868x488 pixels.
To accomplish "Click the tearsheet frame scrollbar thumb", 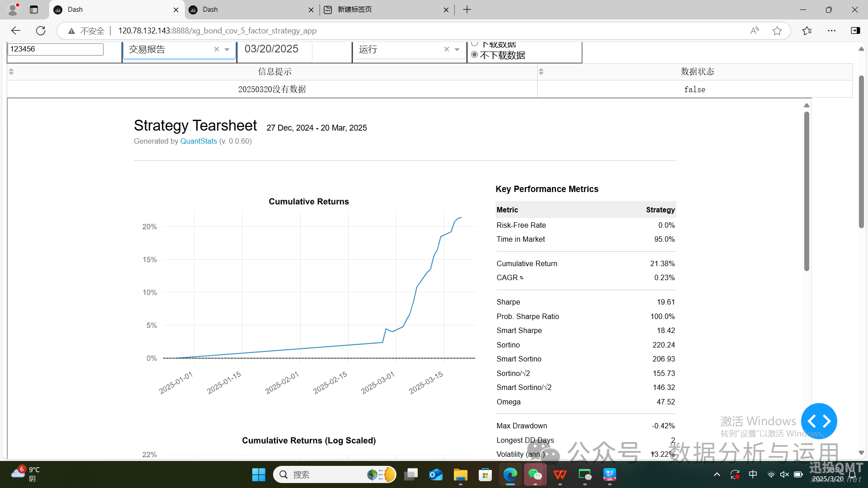I will [807, 191].
